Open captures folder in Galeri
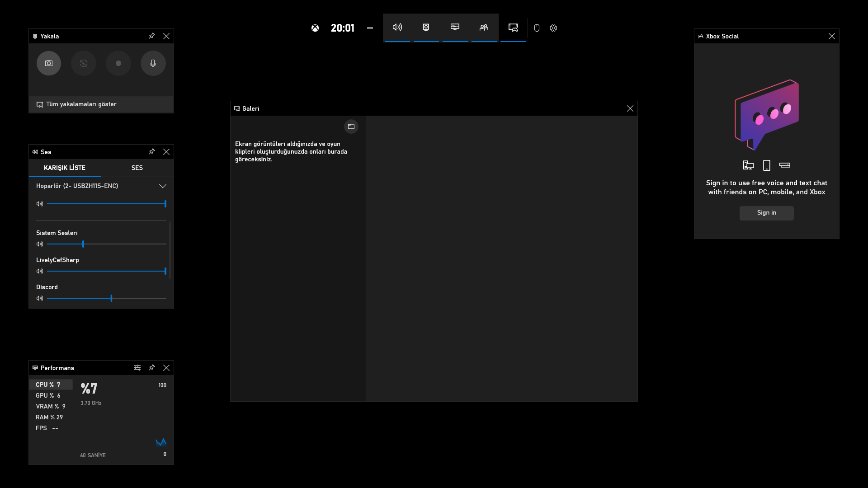 (x=351, y=127)
